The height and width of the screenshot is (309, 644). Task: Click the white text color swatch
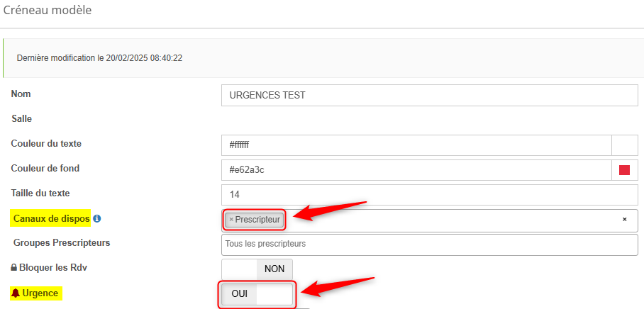(x=625, y=145)
